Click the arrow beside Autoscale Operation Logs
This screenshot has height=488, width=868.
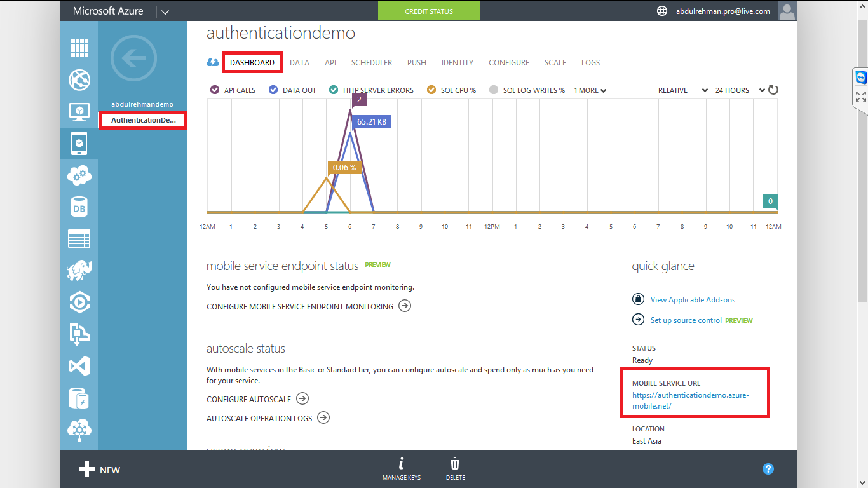(x=323, y=418)
